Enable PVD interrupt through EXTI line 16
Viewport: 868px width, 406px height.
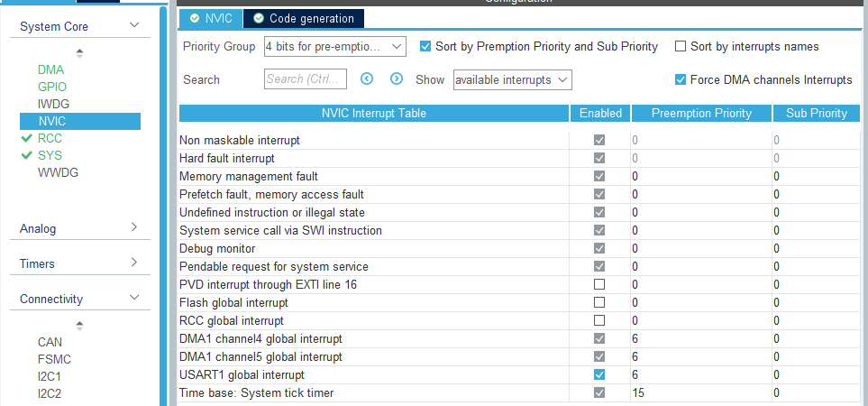(599, 284)
